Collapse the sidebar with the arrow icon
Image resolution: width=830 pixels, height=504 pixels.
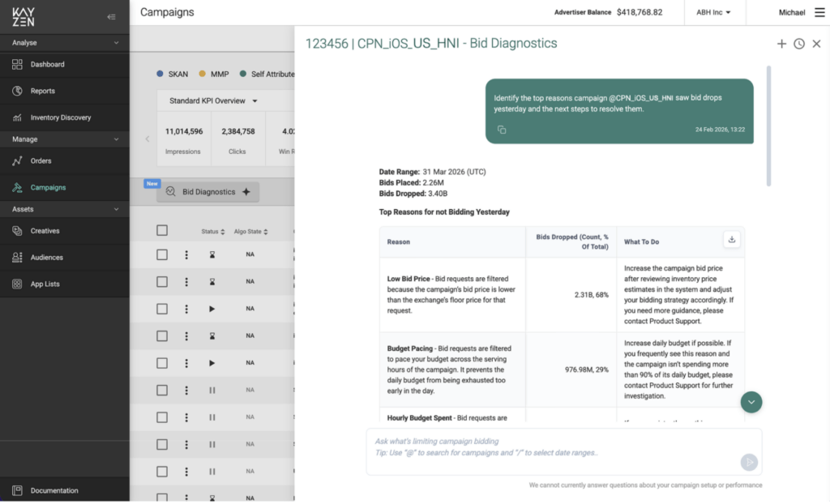tap(111, 17)
